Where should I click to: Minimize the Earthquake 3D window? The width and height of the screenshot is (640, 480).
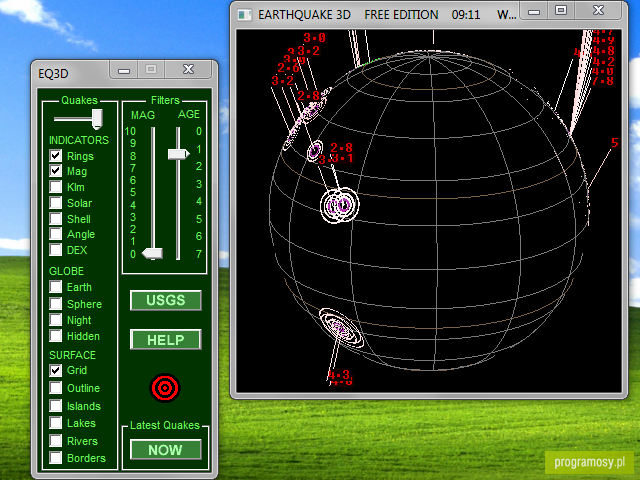[534, 11]
